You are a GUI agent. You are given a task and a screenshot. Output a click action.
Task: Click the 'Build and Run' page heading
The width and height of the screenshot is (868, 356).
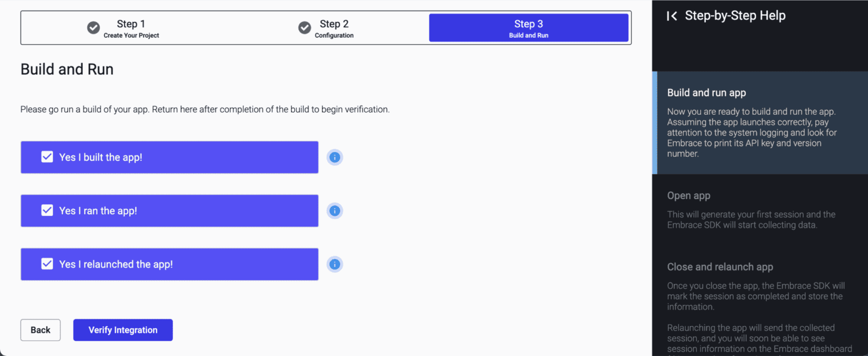point(67,69)
